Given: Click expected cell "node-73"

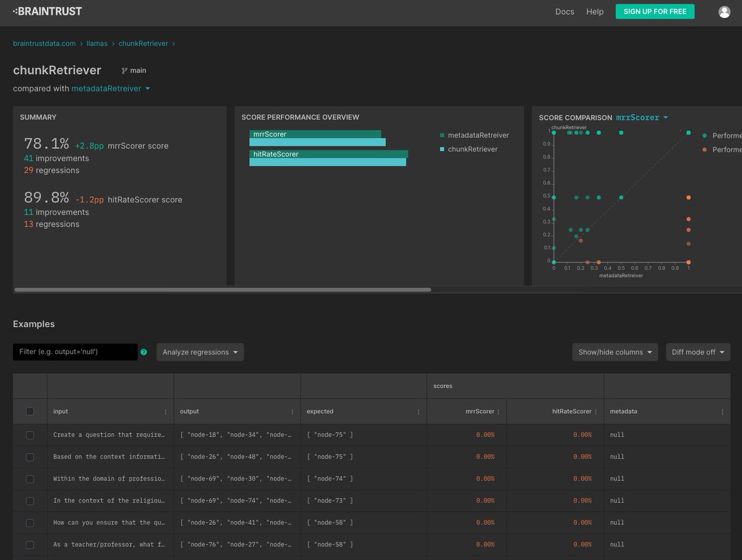Looking at the screenshot, I should (364, 501).
